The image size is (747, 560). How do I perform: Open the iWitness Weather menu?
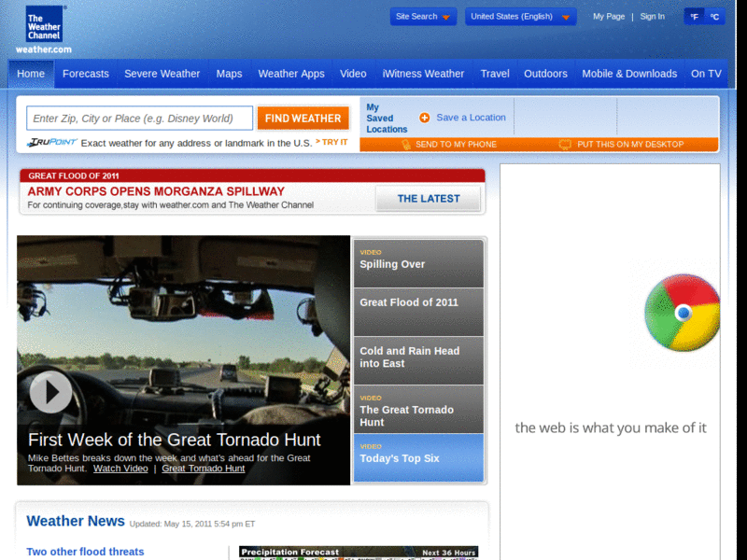coord(423,74)
